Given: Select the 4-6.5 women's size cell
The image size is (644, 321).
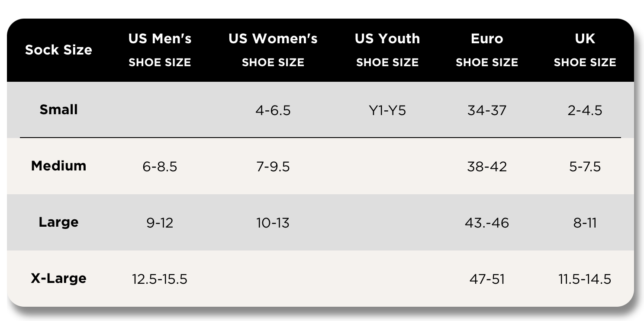Looking at the screenshot, I should coord(273,111).
